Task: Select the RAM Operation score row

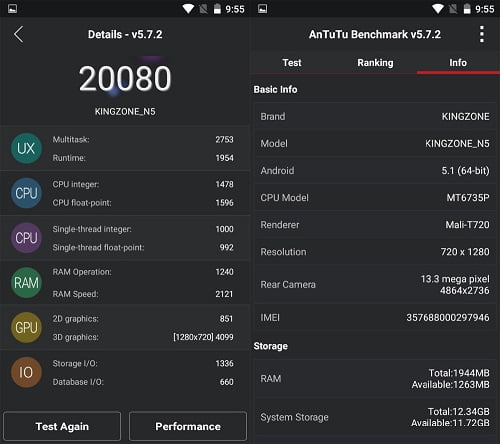Action: 143,272
